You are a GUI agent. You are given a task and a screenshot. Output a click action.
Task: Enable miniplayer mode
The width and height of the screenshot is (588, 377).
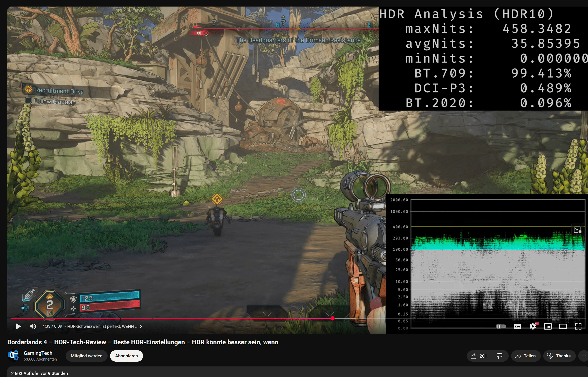pyautogui.click(x=547, y=326)
